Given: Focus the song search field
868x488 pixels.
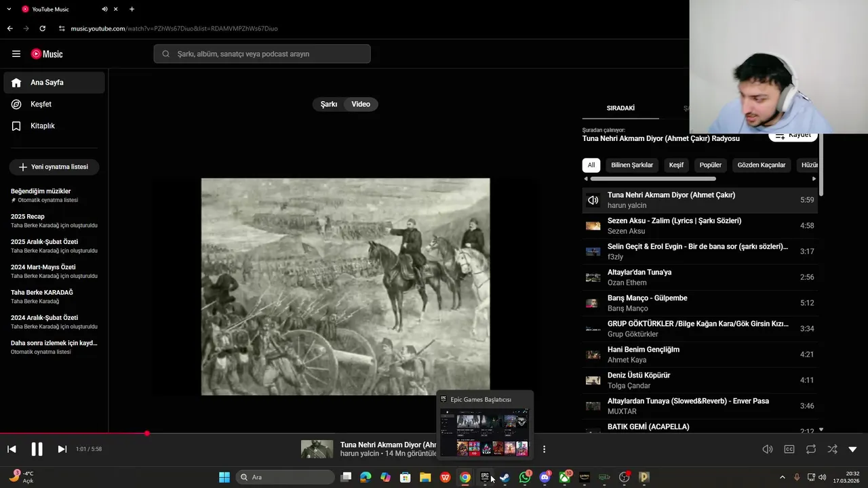Looking at the screenshot, I should [x=262, y=54].
